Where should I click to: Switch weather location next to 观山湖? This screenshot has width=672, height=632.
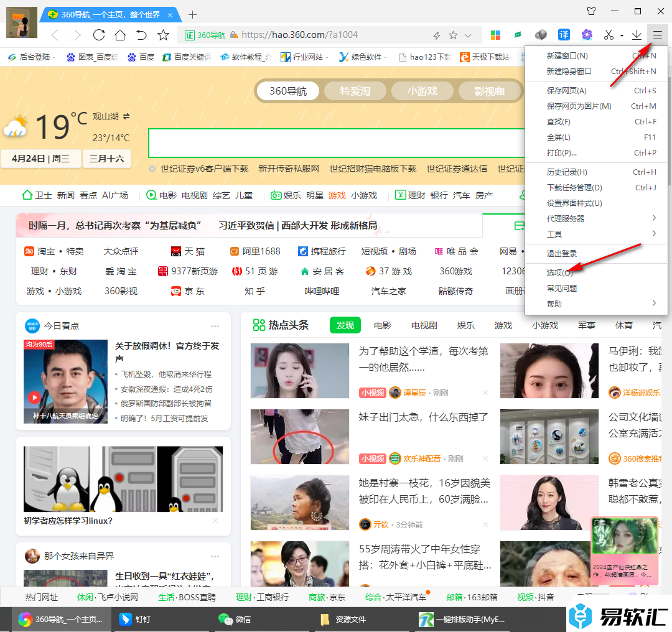[x=126, y=116]
